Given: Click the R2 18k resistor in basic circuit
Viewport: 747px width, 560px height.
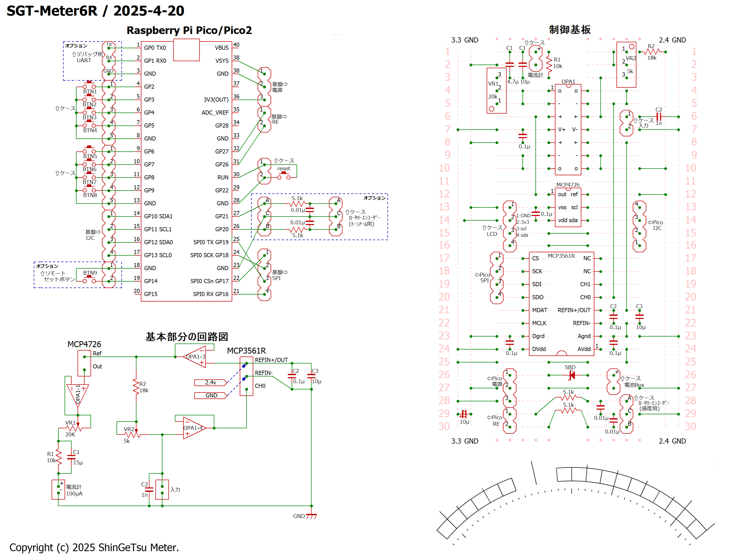Looking at the screenshot, I should coord(136,387).
